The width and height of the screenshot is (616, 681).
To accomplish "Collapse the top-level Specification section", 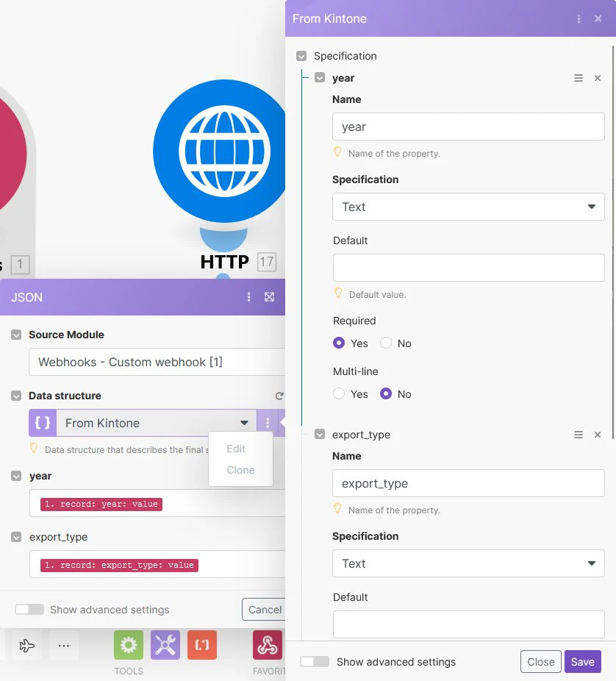I will (301, 56).
